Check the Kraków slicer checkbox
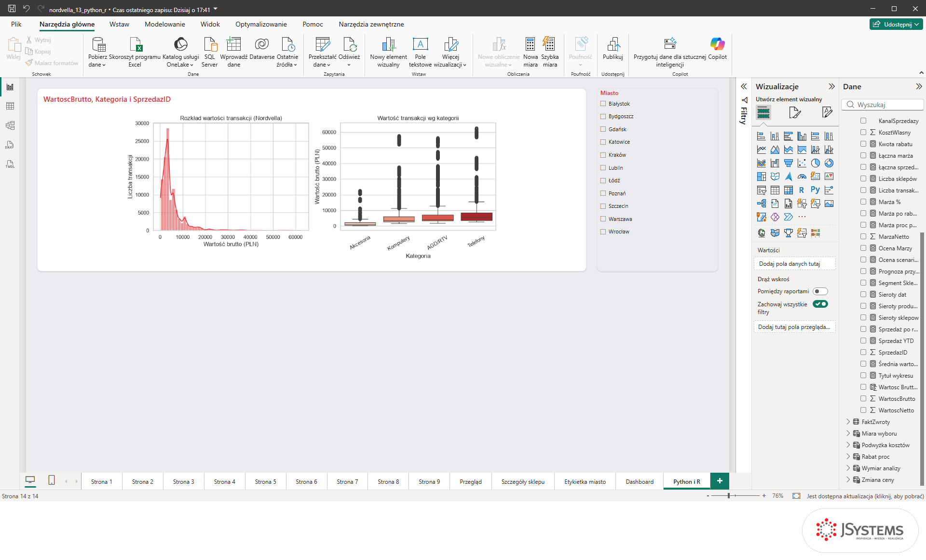The image size is (926, 560). [603, 155]
